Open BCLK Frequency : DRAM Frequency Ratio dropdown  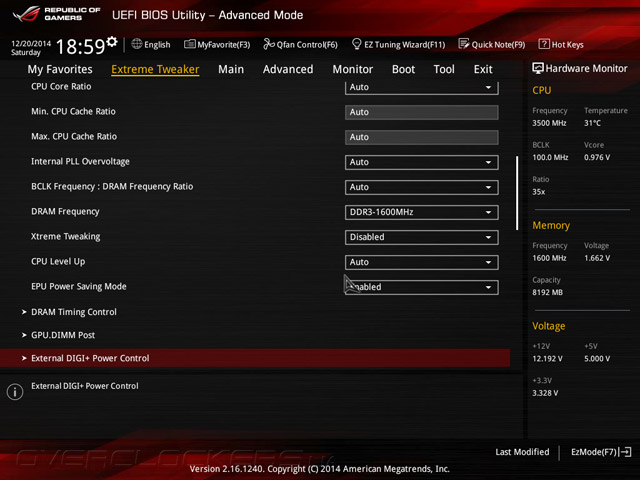tap(421, 187)
